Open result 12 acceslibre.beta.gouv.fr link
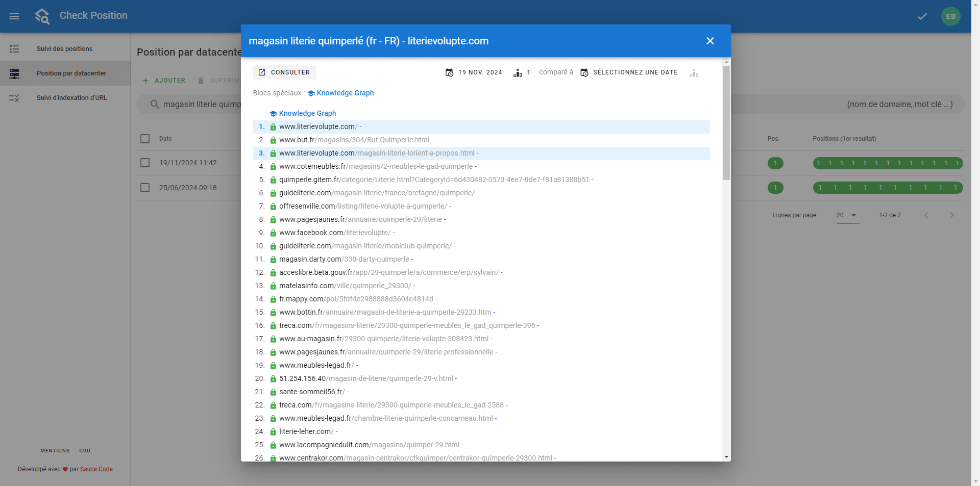The image size is (980, 486). (x=389, y=272)
